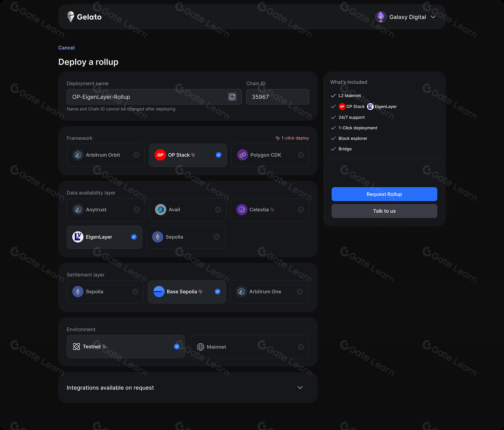Viewport: 504px width, 430px height.
Task: Click the Cancel link
Action: click(66, 47)
